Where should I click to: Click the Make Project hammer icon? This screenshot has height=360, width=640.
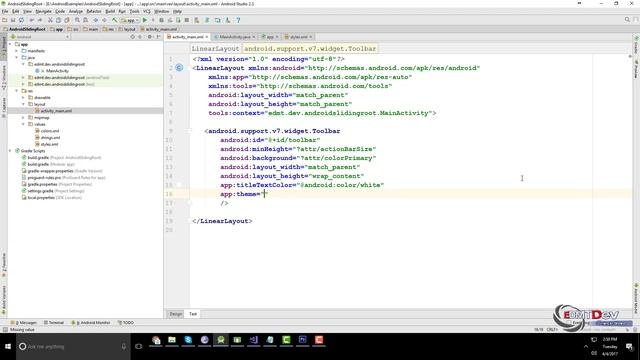point(114,20)
